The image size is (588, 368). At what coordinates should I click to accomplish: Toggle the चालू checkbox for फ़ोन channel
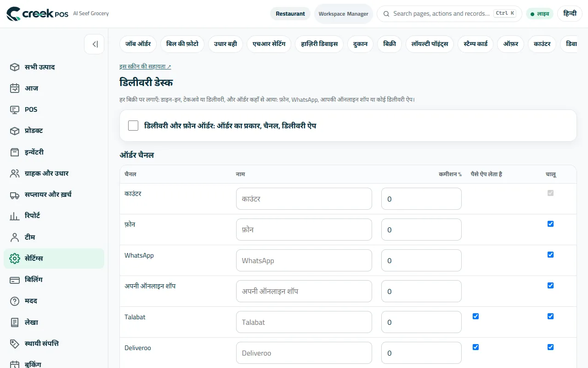[x=550, y=224]
